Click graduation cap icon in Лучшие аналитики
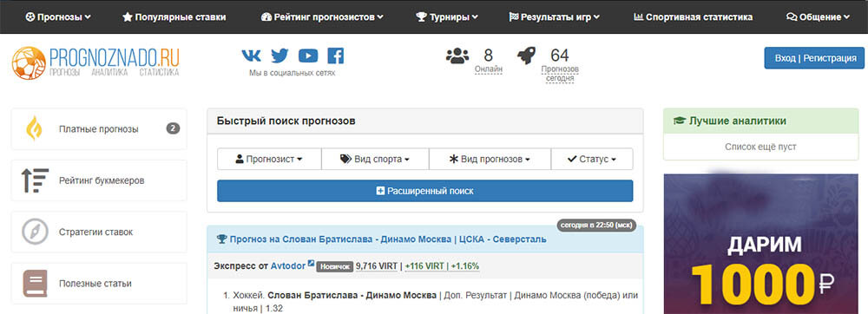Screen dimensions: 868x314 (679, 121)
